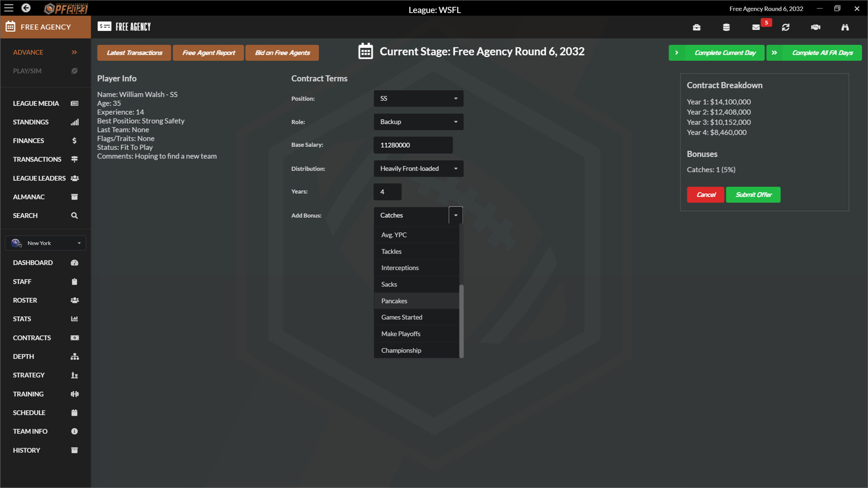Click the Cancel button

(x=706, y=194)
